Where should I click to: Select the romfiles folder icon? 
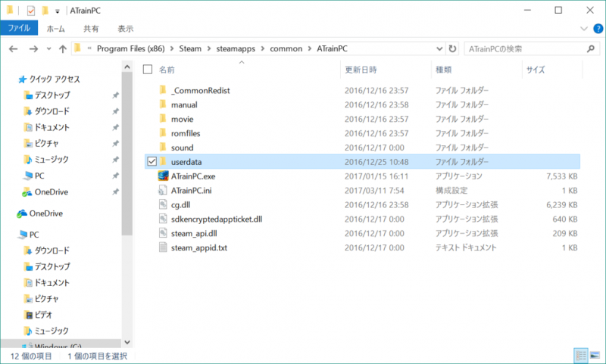[x=163, y=133]
